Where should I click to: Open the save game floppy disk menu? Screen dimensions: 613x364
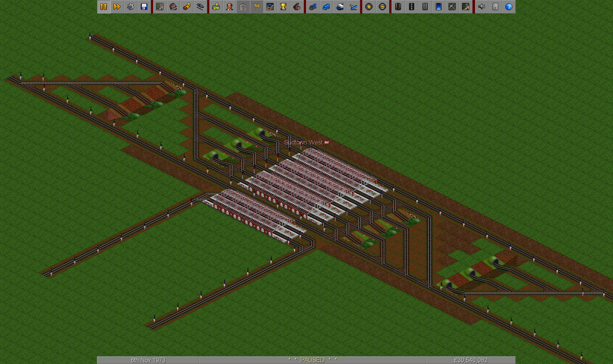click(x=144, y=7)
